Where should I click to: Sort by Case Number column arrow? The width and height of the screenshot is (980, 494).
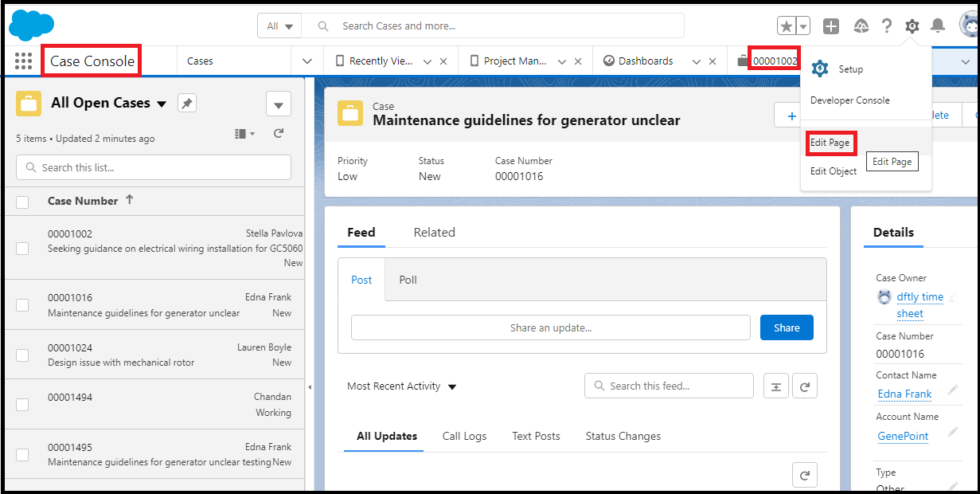[x=130, y=200]
